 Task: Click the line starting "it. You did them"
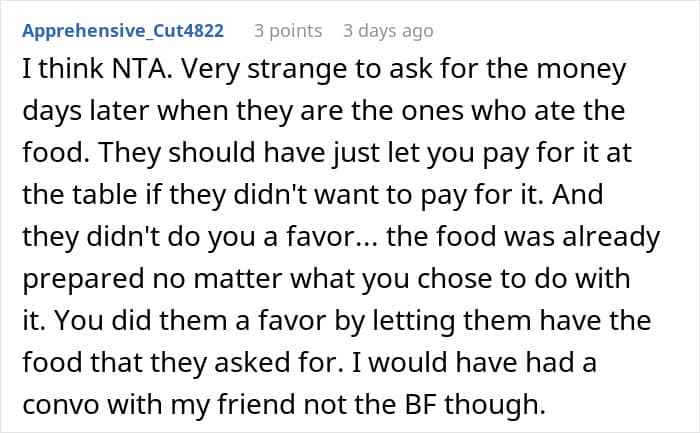[337, 321]
